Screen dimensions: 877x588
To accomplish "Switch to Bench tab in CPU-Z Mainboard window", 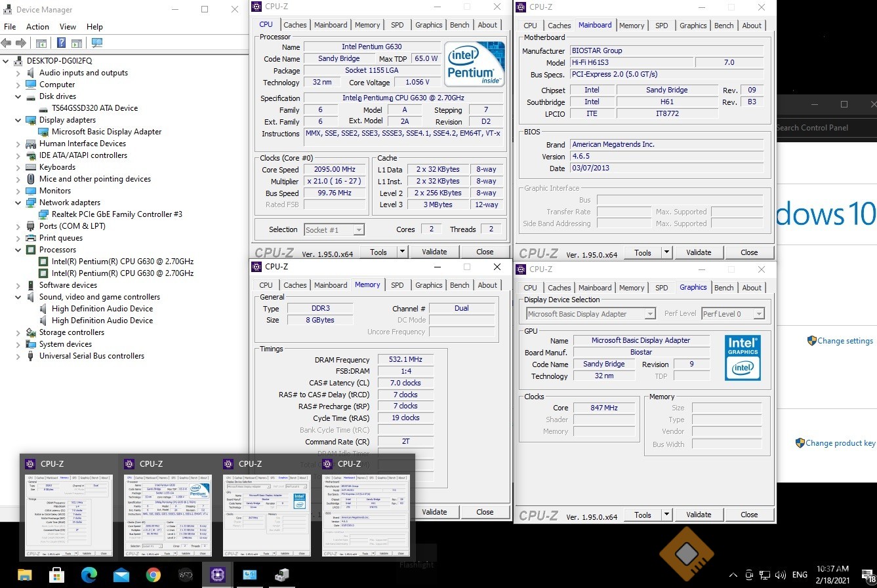I will tap(724, 26).
